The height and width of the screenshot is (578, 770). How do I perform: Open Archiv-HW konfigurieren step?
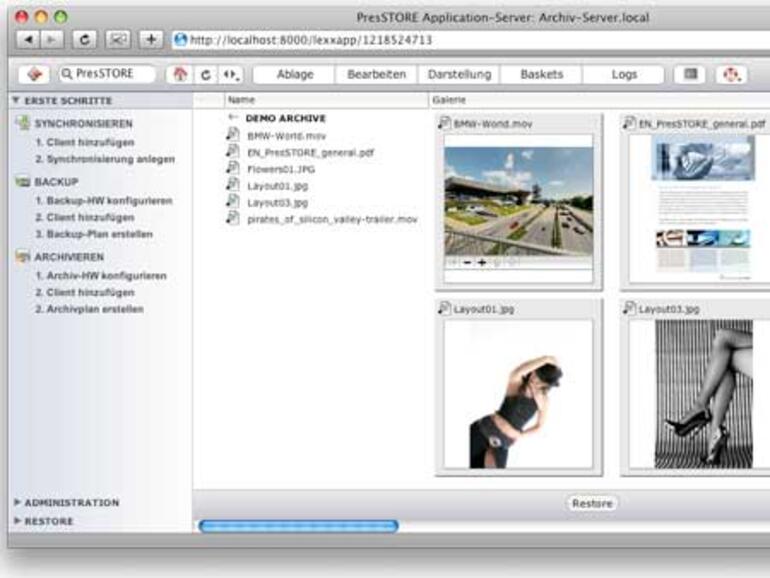coord(101,276)
